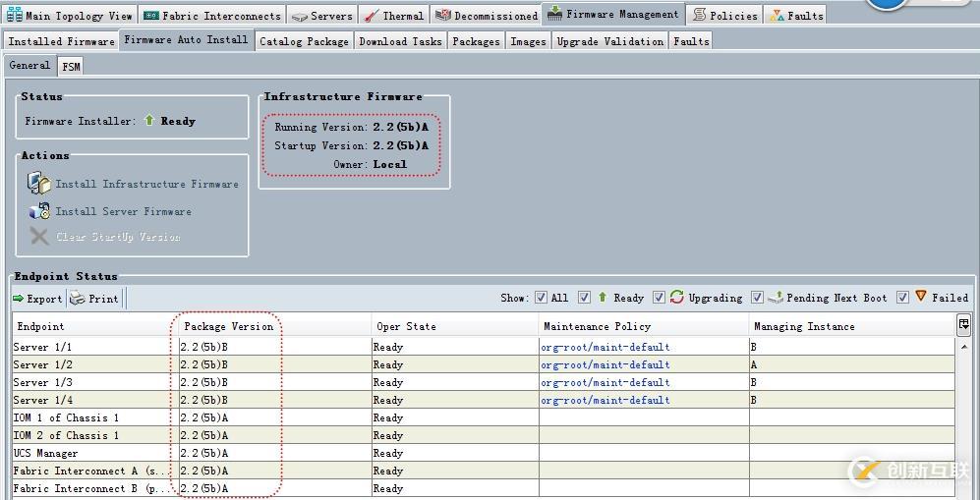980x500 pixels.
Task: Click the Fabric Interconnects tab icon
Action: (150, 16)
